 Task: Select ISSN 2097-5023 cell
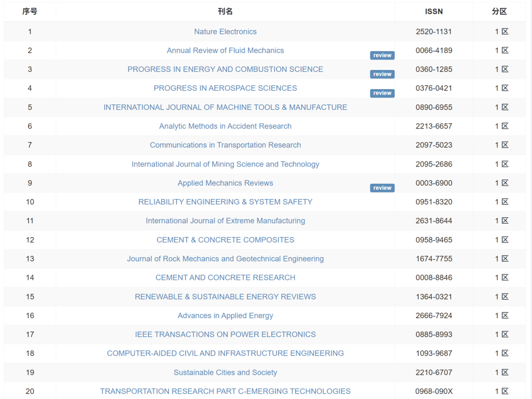pos(434,145)
